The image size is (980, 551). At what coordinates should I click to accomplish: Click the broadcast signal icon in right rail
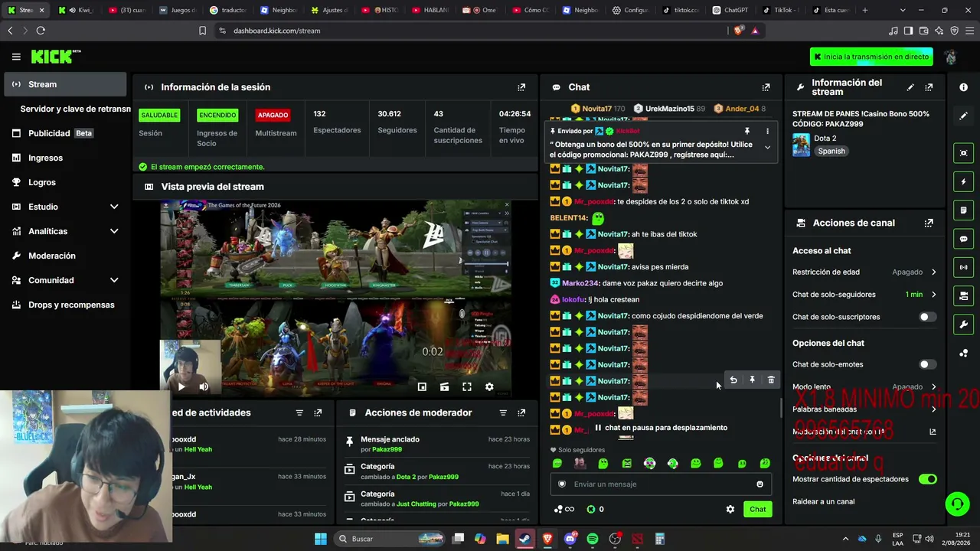click(964, 267)
